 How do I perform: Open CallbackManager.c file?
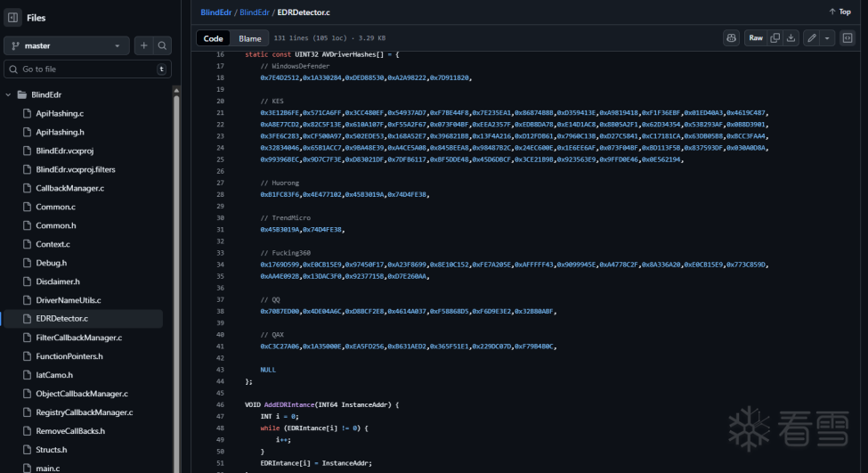69,188
